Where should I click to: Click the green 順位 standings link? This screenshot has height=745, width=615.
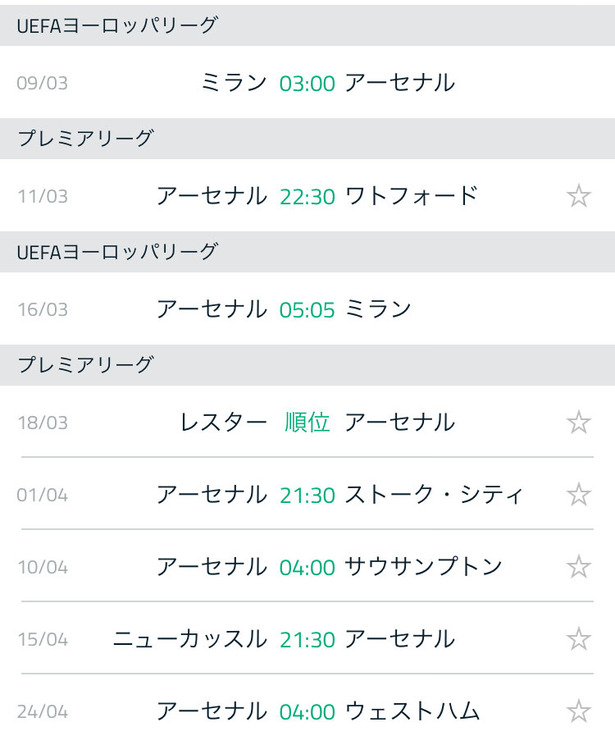click(307, 422)
